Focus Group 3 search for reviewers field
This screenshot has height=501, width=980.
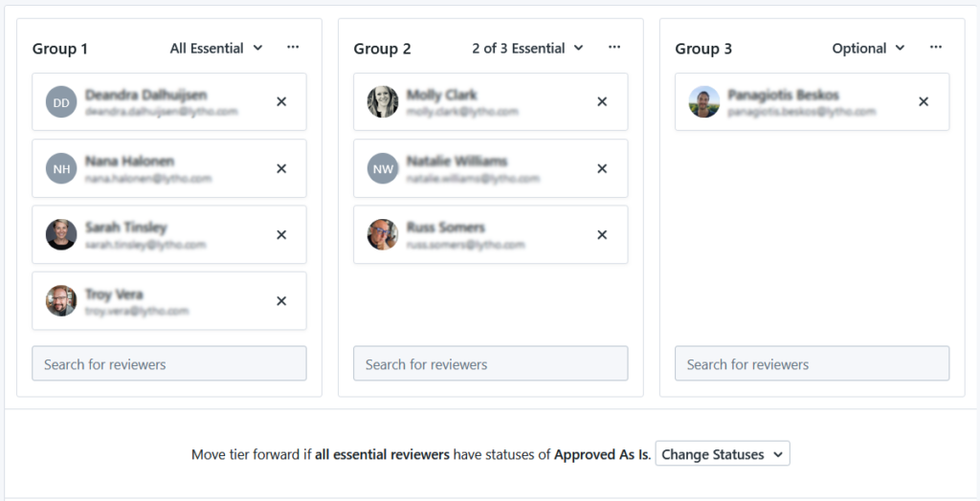pyautogui.click(x=812, y=363)
